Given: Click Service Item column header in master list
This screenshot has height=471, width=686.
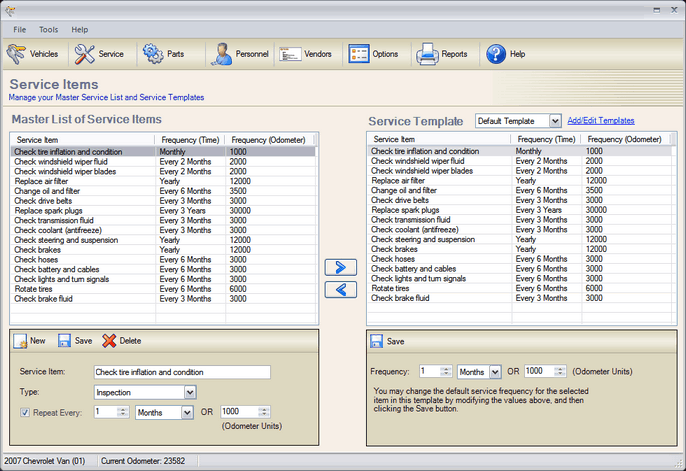Looking at the screenshot, I should click(82, 140).
